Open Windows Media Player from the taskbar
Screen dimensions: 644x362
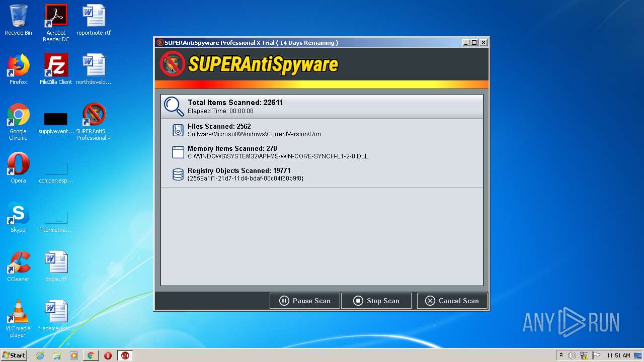point(74,355)
